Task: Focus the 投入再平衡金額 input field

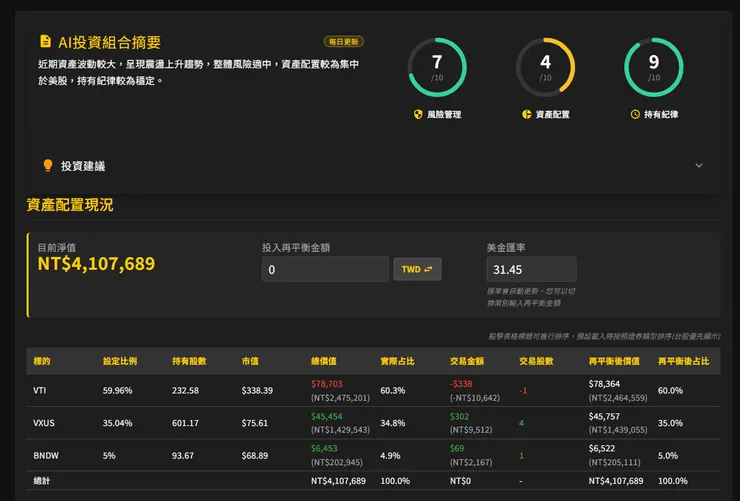Action: click(325, 269)
